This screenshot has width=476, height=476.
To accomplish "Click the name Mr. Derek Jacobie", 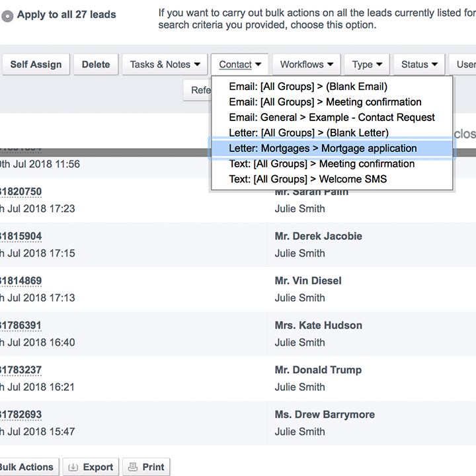I will [319, 236].
